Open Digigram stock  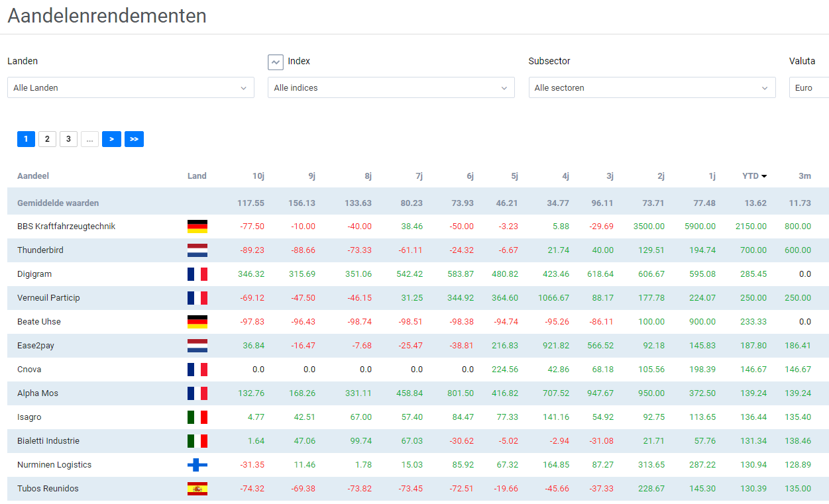pyautogui.click(x=34, y=274)
